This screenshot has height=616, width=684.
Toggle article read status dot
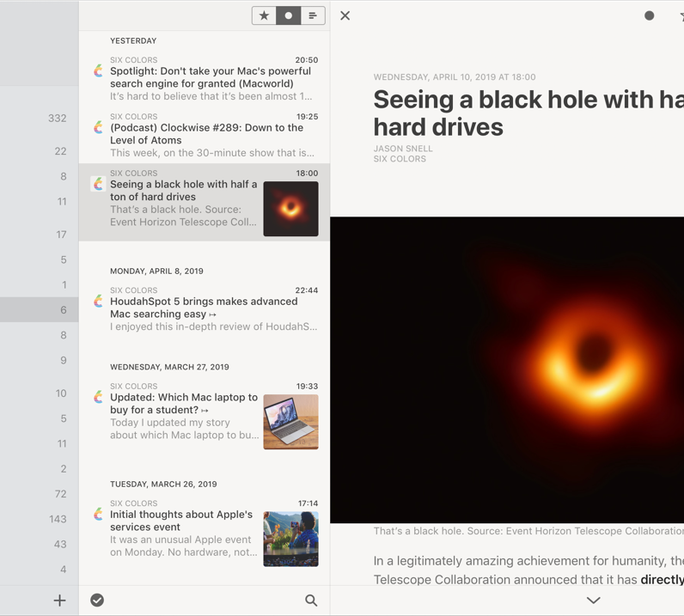point(649,15)
